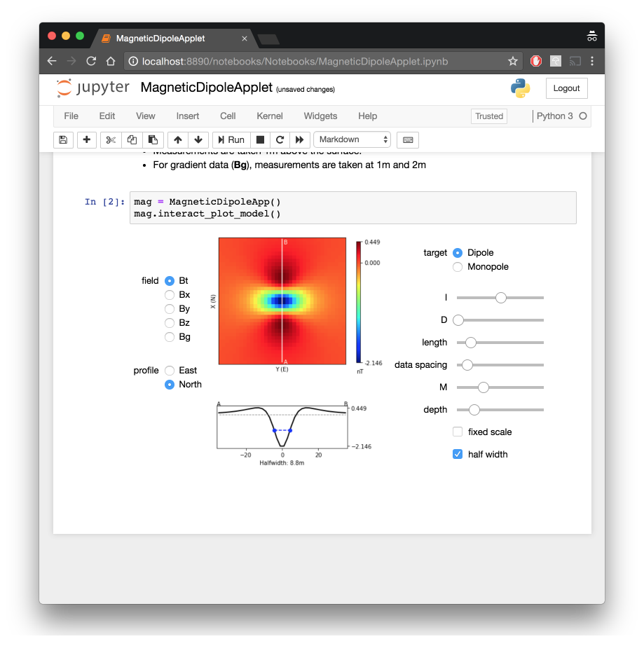Cut selected cell with scissors icon
The image size is (644, 660).
111,140
